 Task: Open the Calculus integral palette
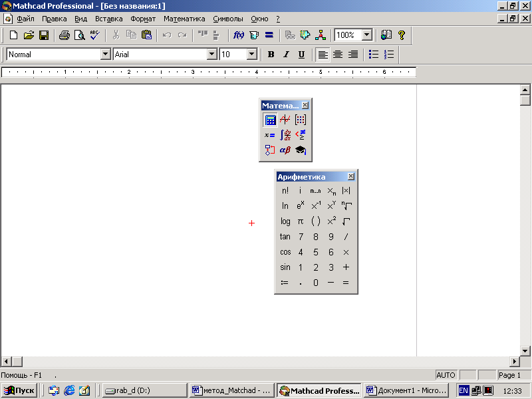[285, 135]
